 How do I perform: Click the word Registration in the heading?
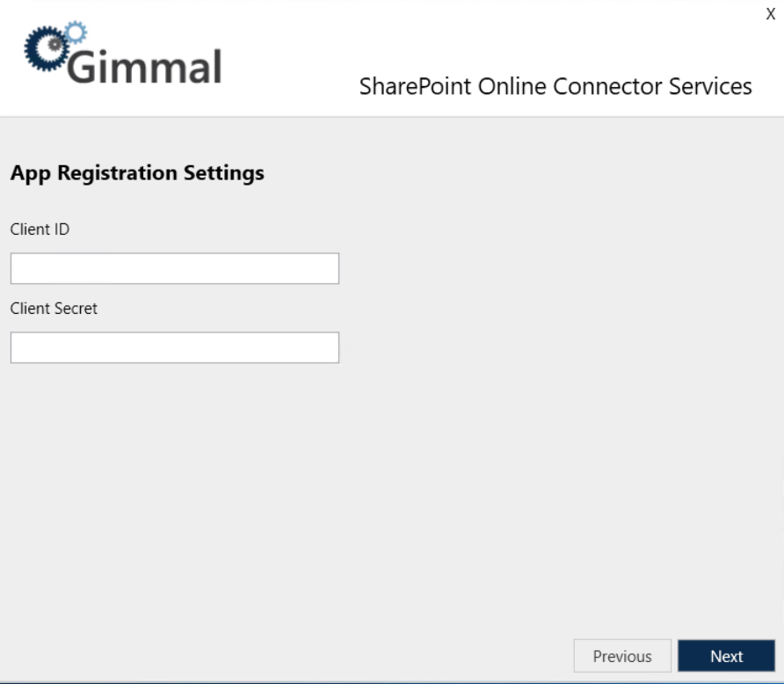(117, 173)
